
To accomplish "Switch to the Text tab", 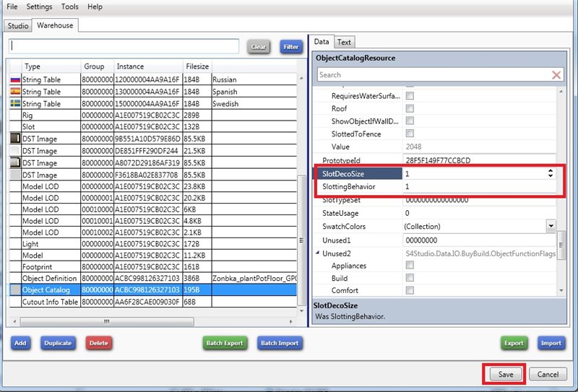I will click(344, 43).
